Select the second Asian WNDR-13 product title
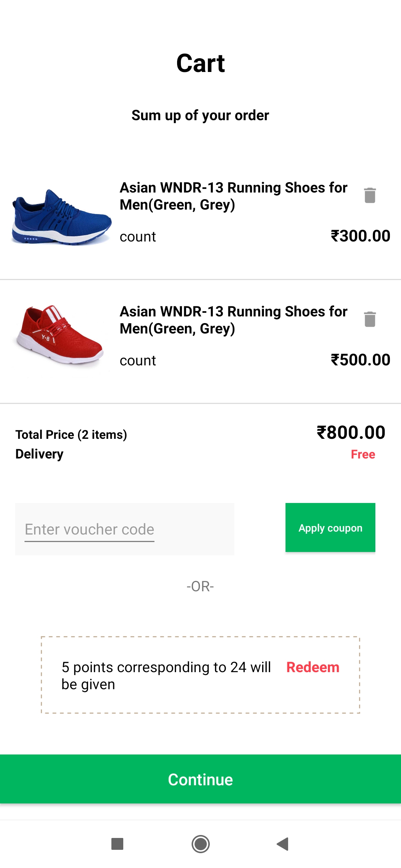 coord(234,320)
